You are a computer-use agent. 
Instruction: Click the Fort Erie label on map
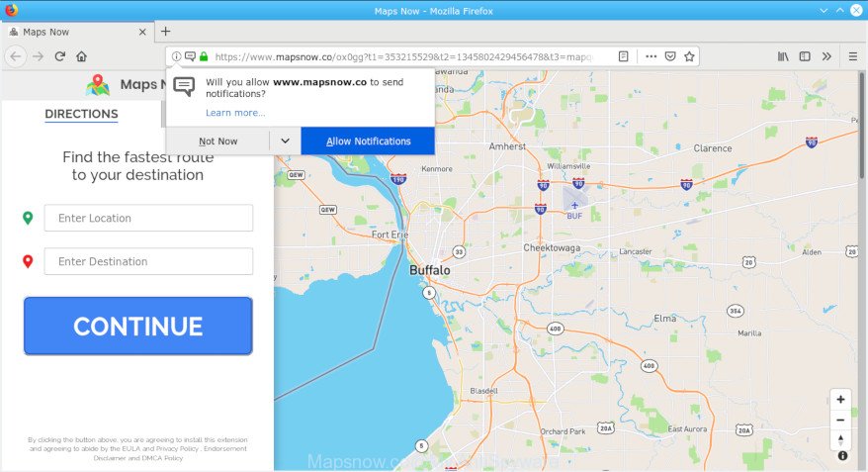390,235
